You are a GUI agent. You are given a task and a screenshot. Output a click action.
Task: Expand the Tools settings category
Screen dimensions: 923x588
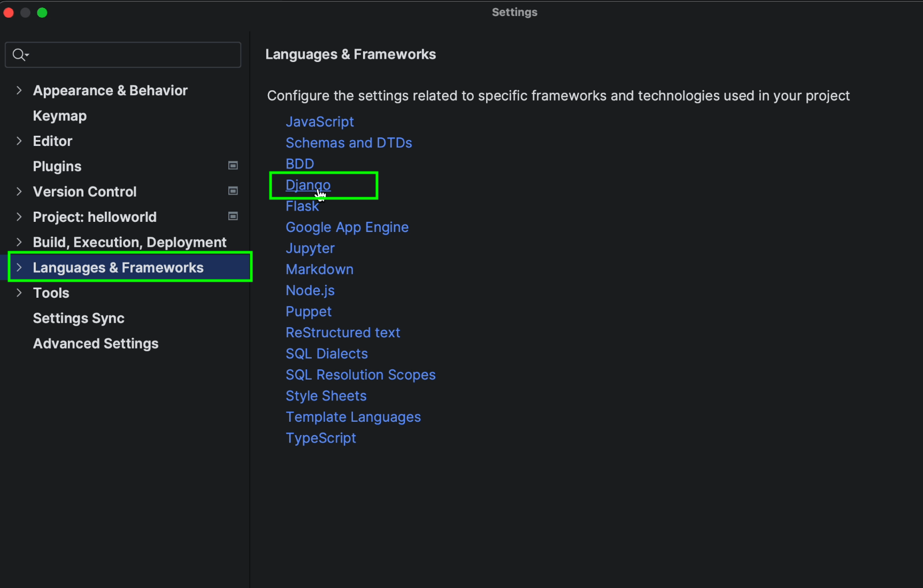point(19,292)
